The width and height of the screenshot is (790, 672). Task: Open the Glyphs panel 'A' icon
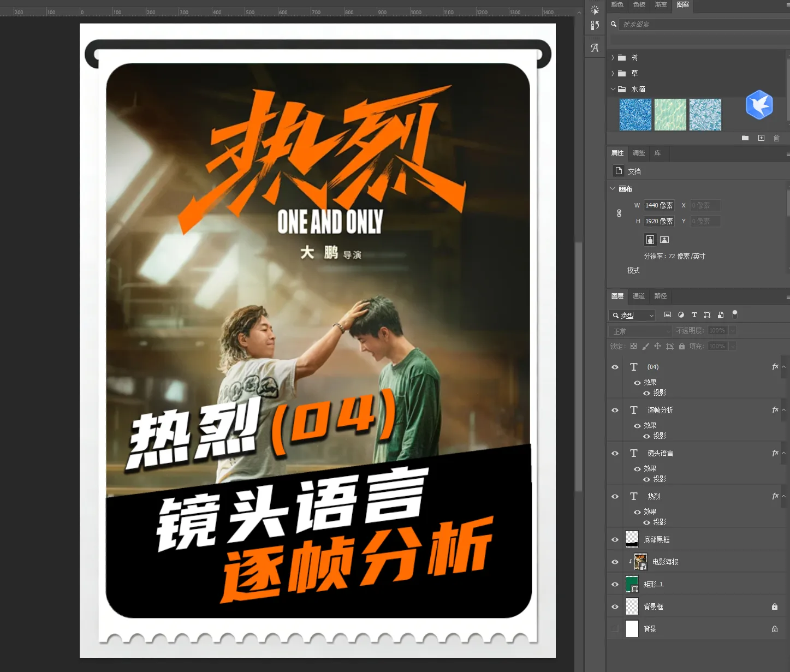595,48
